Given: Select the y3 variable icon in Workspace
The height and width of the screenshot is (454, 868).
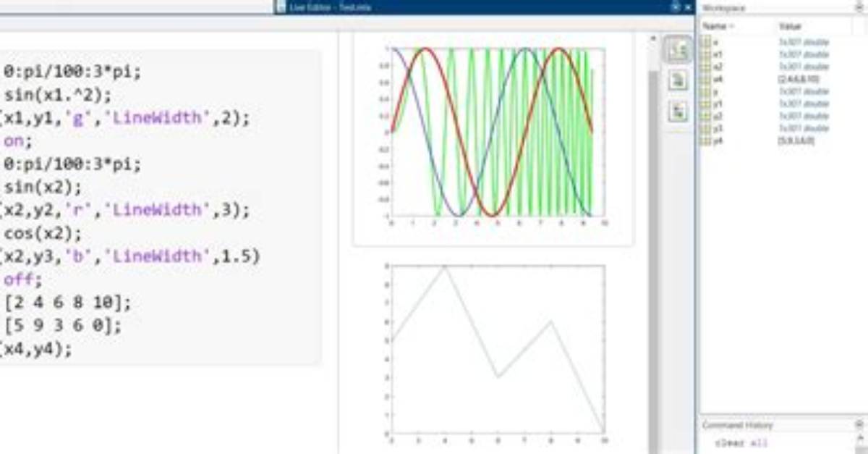Looking at the screenshot, I should pos(706,128).
